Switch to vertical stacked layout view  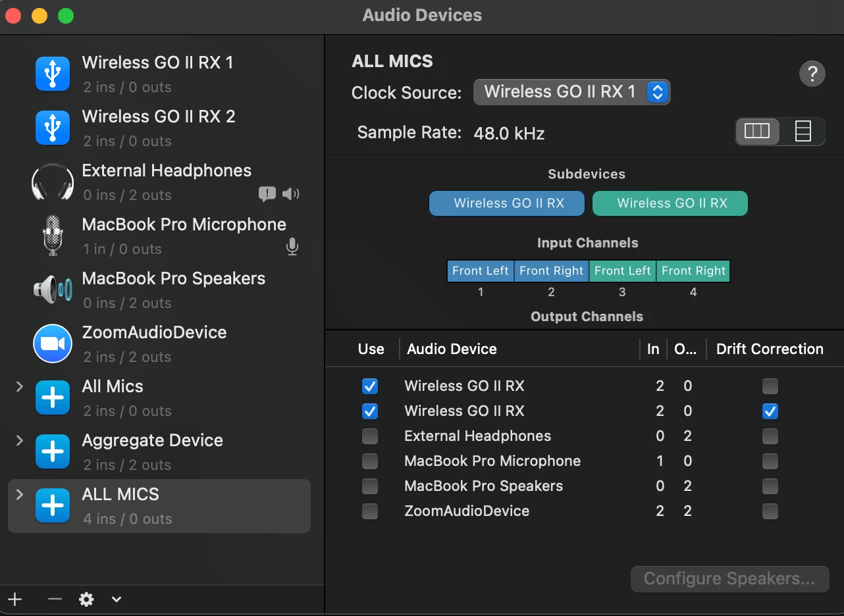803,131
